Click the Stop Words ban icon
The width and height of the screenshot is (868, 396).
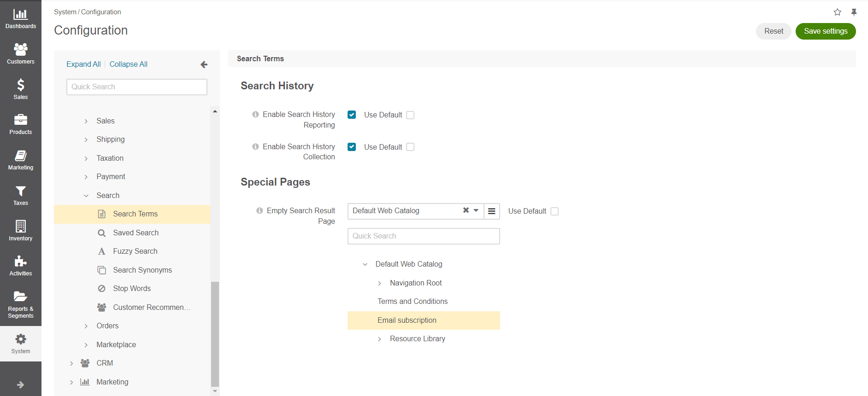pyautogui.click(x=101, y=289)
